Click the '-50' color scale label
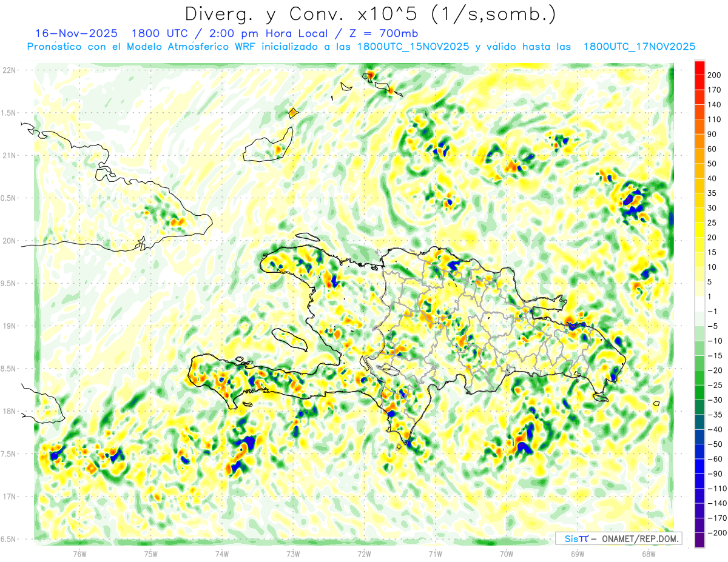The height and width of the screenshot is (562, 728). (715, 444)
